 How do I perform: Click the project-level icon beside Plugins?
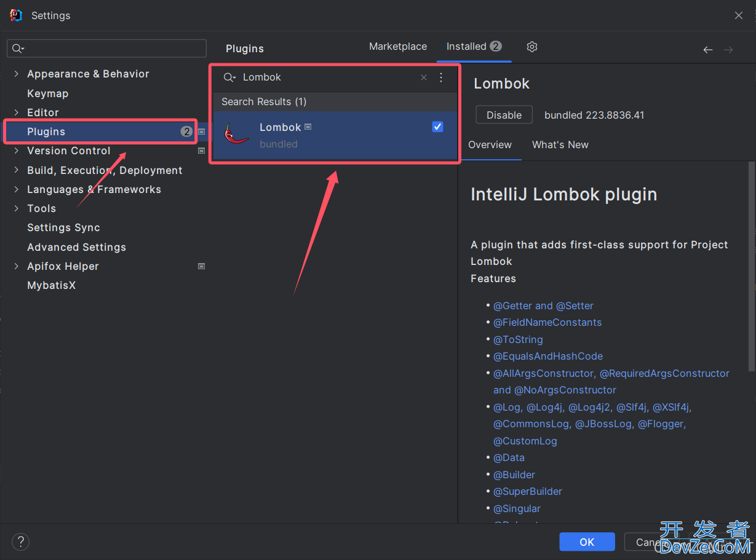pos(201,132)
